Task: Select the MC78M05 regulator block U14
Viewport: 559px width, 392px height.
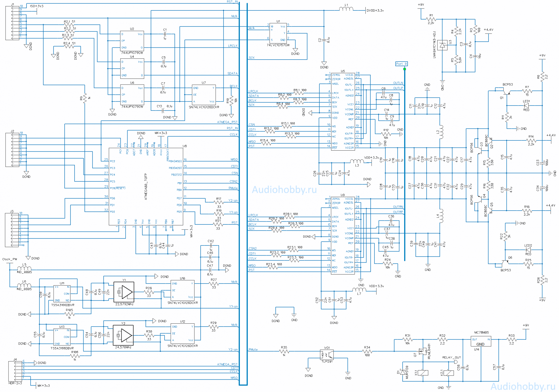Action: (x=481, y=342)
